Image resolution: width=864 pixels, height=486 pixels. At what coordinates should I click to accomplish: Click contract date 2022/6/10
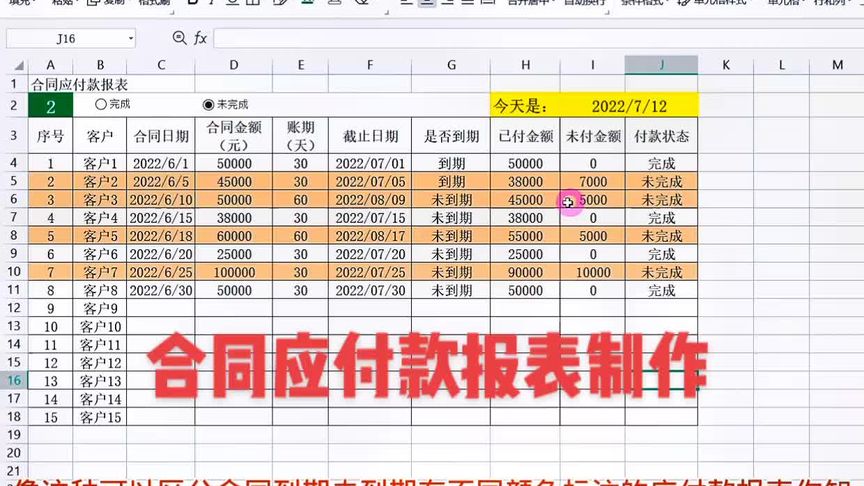pos(161,200)
